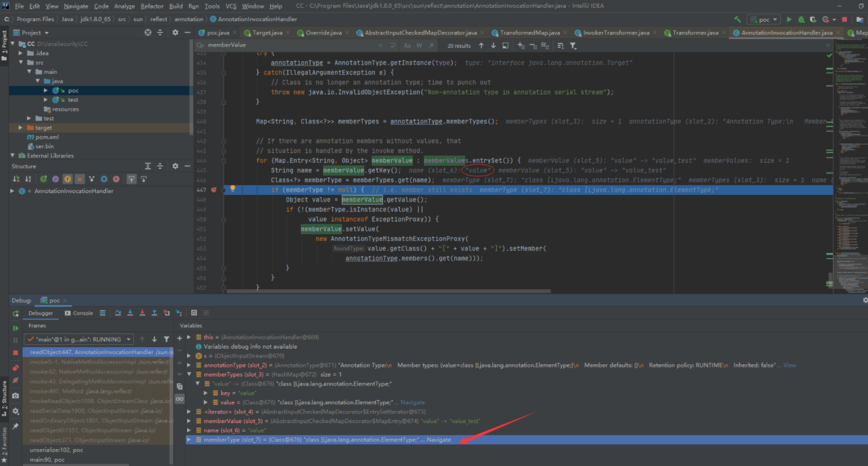The height and width of the screenshot is (466, 868).
Task: Switch to the Console tab
Action: [x=79, y=313]
